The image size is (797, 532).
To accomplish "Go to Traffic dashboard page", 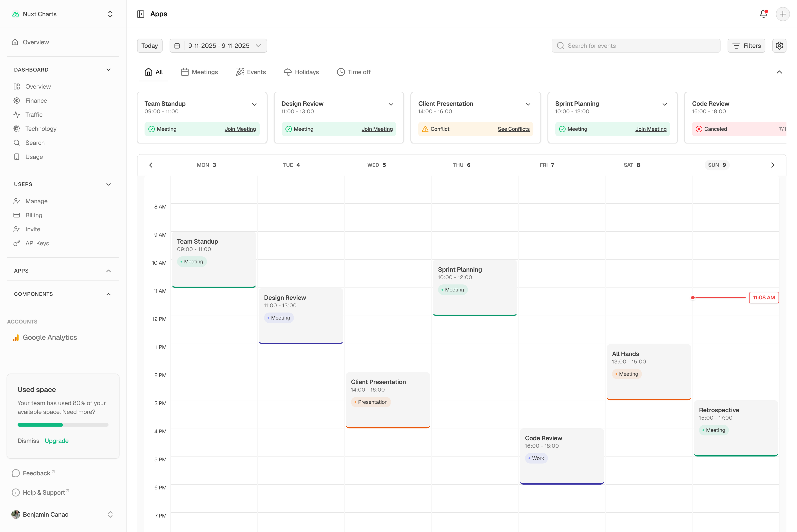I will click(x=34, y=115).
